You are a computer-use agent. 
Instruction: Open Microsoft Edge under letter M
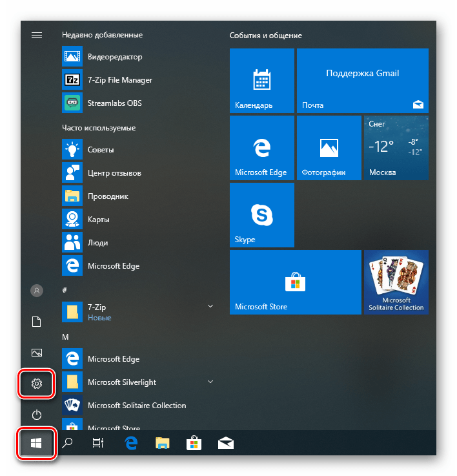click(x=139, y=359)
